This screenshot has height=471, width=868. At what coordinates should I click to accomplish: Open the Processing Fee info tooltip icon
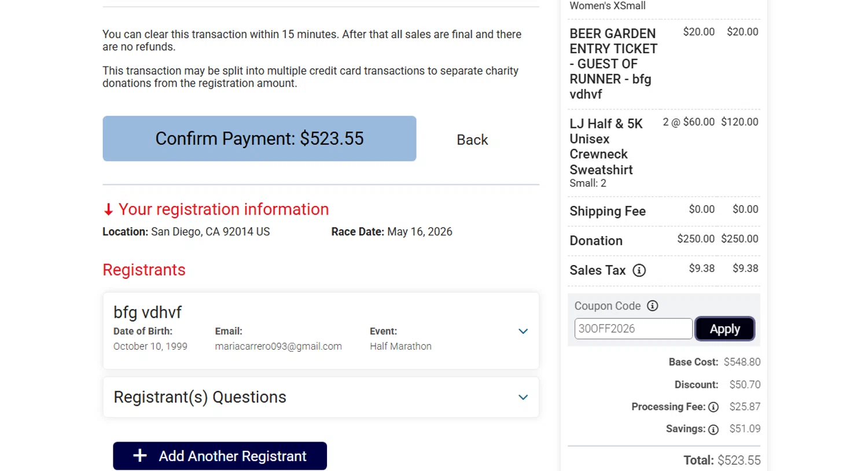point(713,407)
